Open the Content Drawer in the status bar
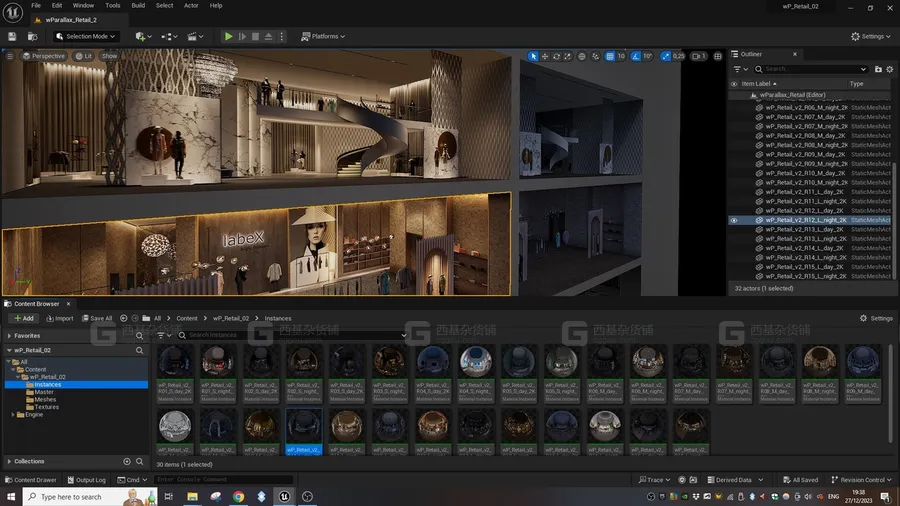The image size is (900, 506). (30, 480)
